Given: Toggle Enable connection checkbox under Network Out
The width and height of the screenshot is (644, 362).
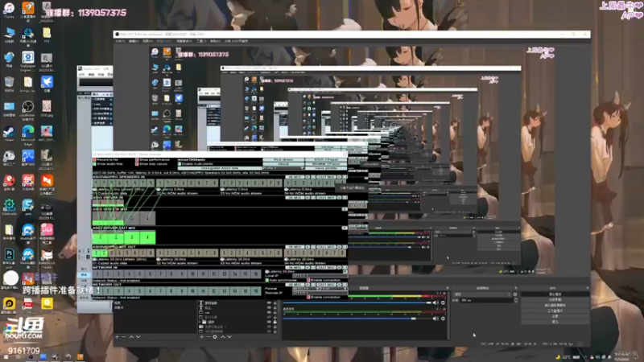Looking at the screenshot, I should pyautogui.click(x=308, y=297).
